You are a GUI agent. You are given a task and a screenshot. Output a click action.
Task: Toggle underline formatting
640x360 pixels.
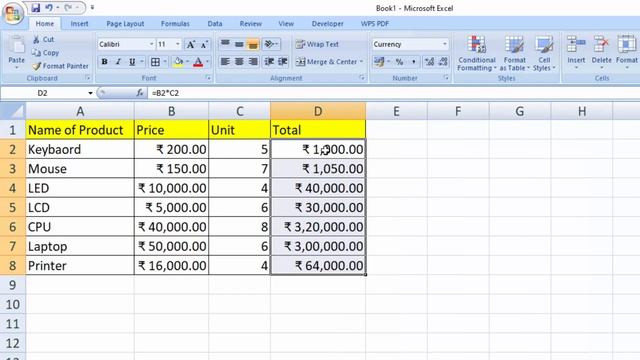132,62
